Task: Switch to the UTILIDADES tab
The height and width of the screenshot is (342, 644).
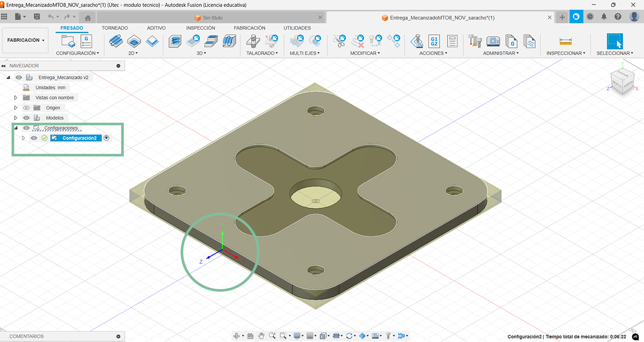Action: coord(297,28)
